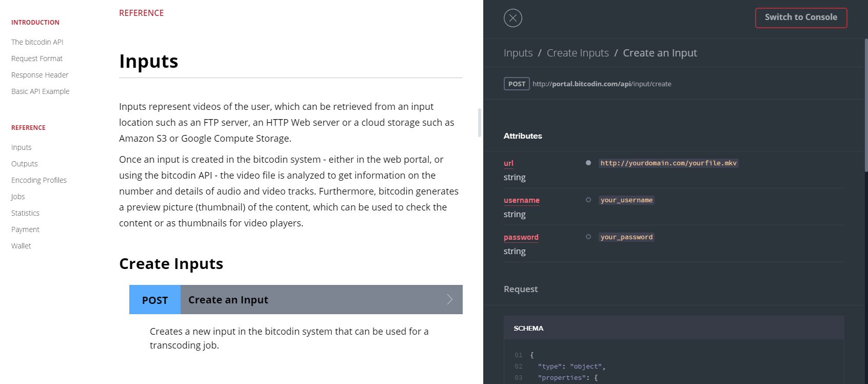868x384 pixels.
Task: Select Outputs in the Reference sidebar
Action: [x=25, y=164]
